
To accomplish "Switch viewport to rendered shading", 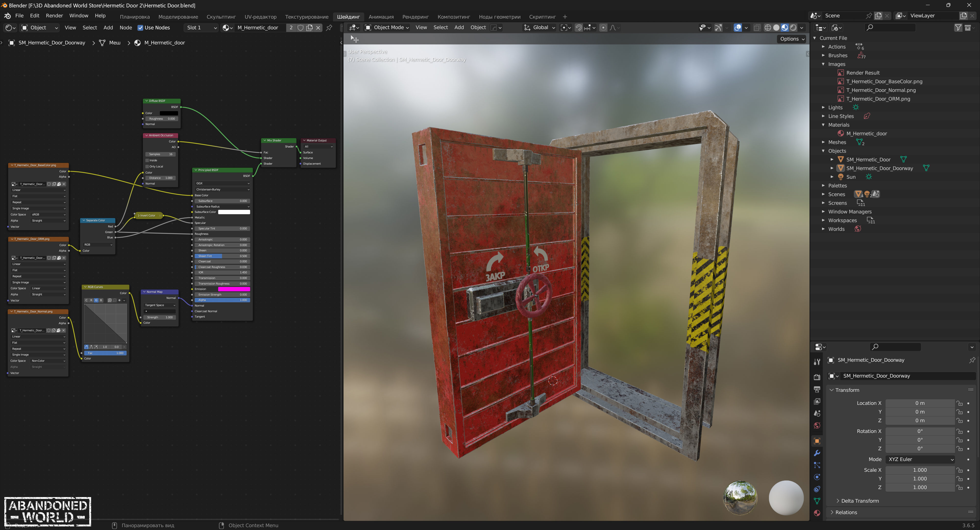I will pyautogui.click(x=793, y=27).
